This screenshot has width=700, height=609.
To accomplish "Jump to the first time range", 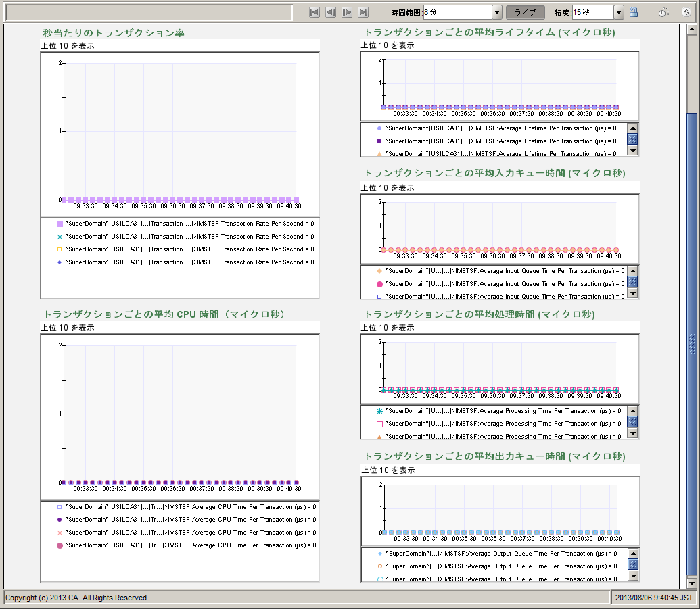I will pos(314,12).
